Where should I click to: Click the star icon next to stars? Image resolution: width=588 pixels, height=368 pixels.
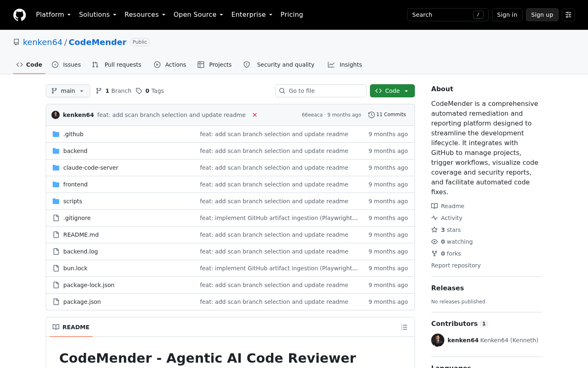point(434,230)
